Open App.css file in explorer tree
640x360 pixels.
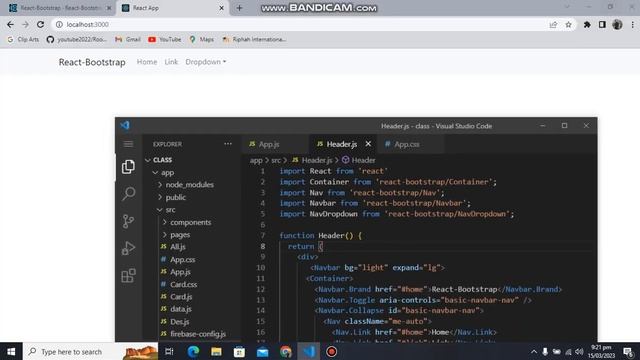(x=182, y=260)
